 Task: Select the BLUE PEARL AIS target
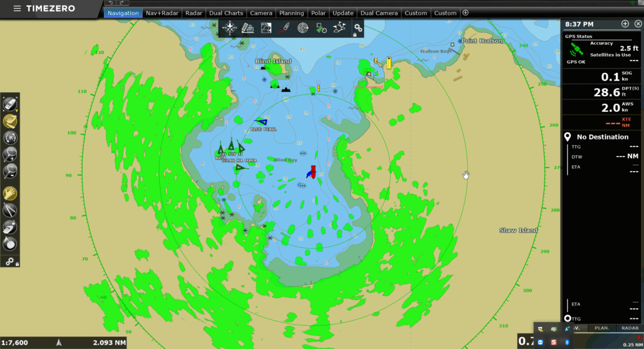[261, 121]
